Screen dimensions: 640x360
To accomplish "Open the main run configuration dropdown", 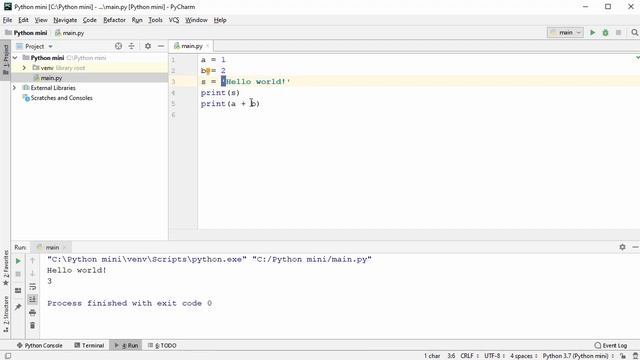I will coord(565,33).
